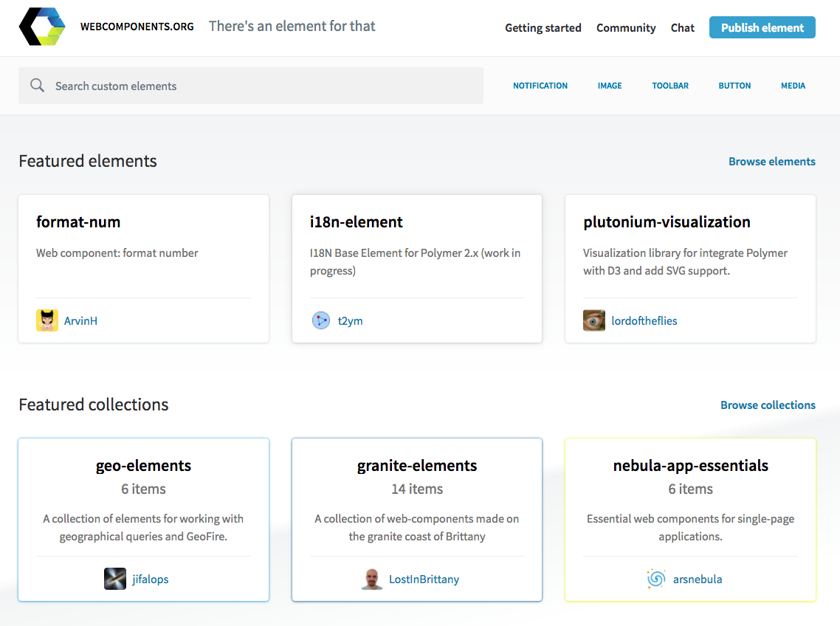Image resolution: width=840 pixels, height=626 pixels.
Task: Visit lordoftheflies author profile name
Action: tap(644, 320)
